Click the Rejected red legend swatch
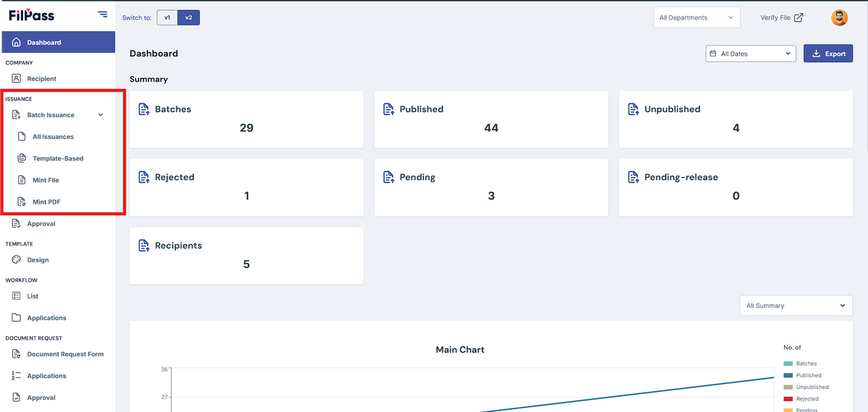868x412 pixels. coord(788,399)
